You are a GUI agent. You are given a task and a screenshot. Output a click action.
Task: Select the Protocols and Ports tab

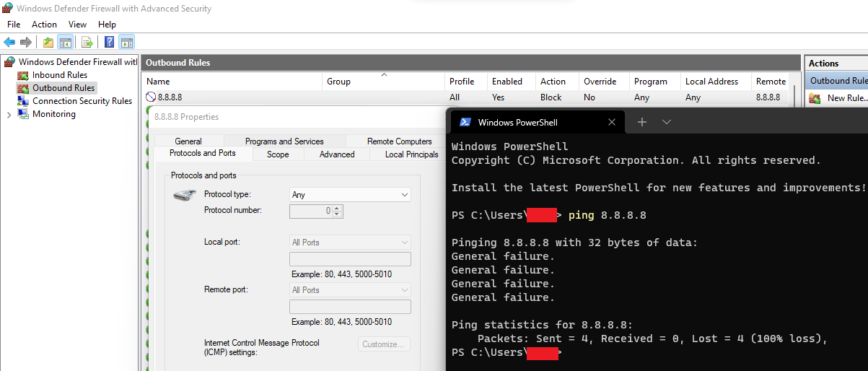tap(203, 154)
